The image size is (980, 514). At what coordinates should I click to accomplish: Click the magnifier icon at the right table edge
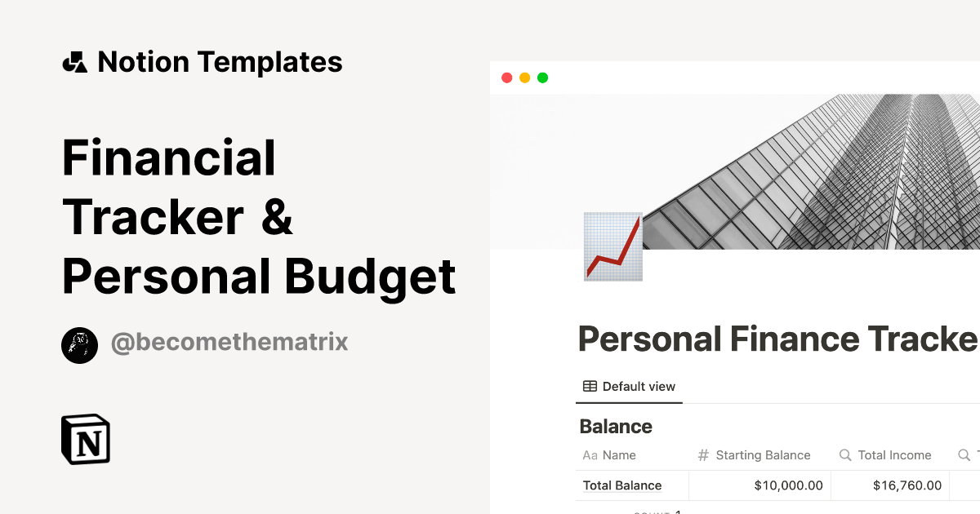pyautogui.click(x=964, y=455)
